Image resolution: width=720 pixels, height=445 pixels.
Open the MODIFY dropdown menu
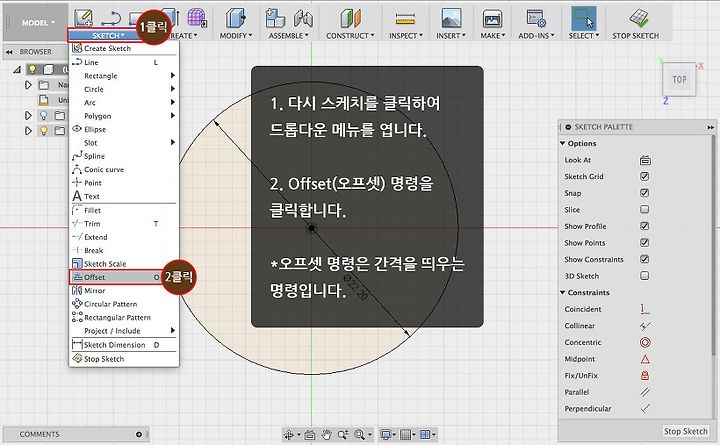236,35
